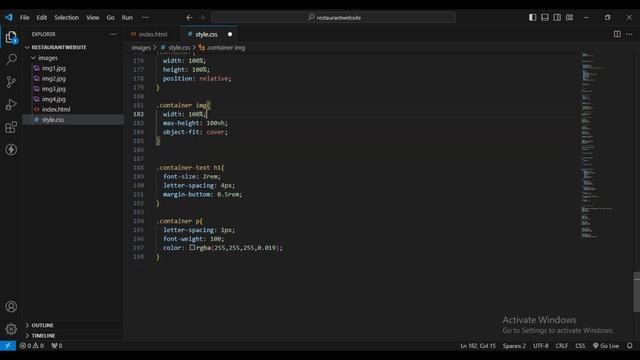Close the unsaved style.css tab dot
Image resolution: width=640 pixels, height=360 pixels.
point(230,34)
